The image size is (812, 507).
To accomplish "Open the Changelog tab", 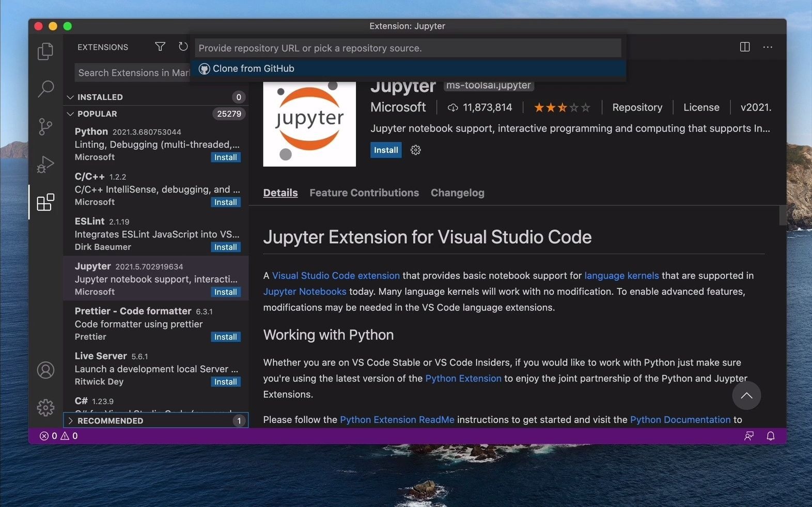I will [458, 193].
